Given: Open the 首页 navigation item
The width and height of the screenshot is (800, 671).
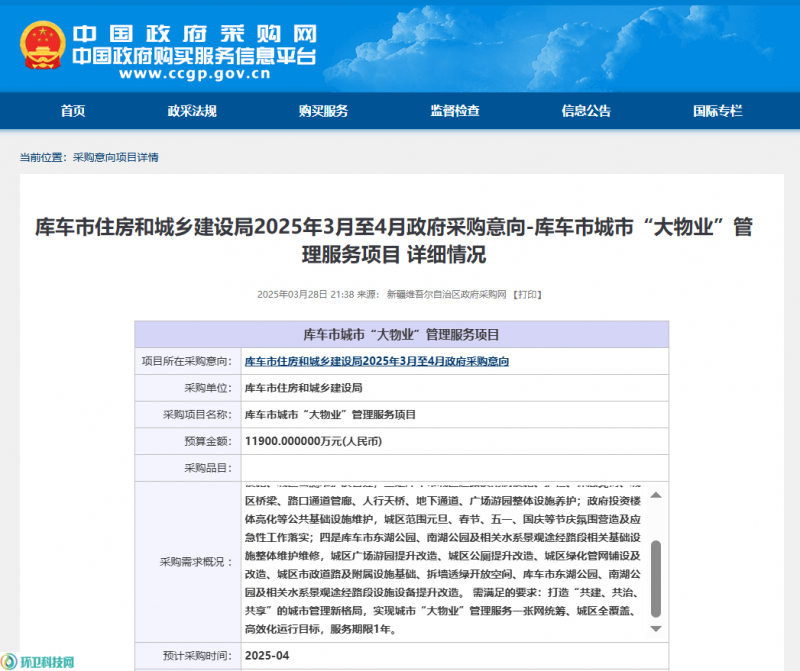Looking at the screenshot, I should pos(73,111).
